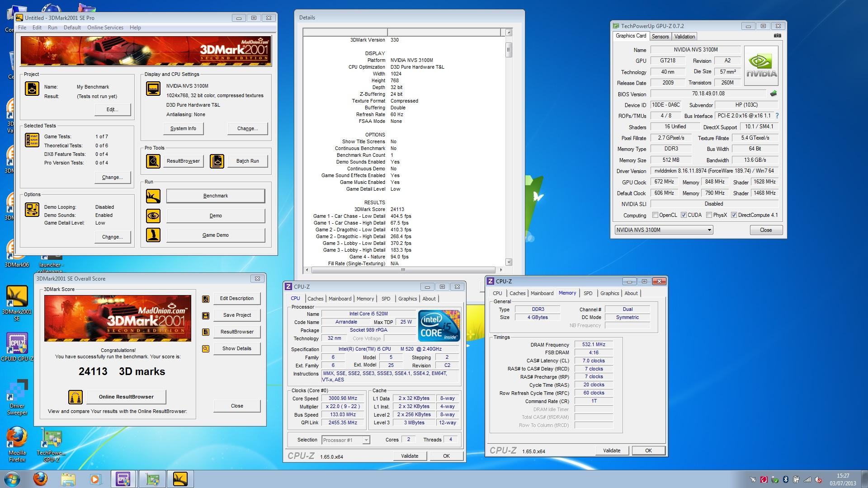Click the Save Project floppy icon
868x488 pixels.
pos(206,315)
